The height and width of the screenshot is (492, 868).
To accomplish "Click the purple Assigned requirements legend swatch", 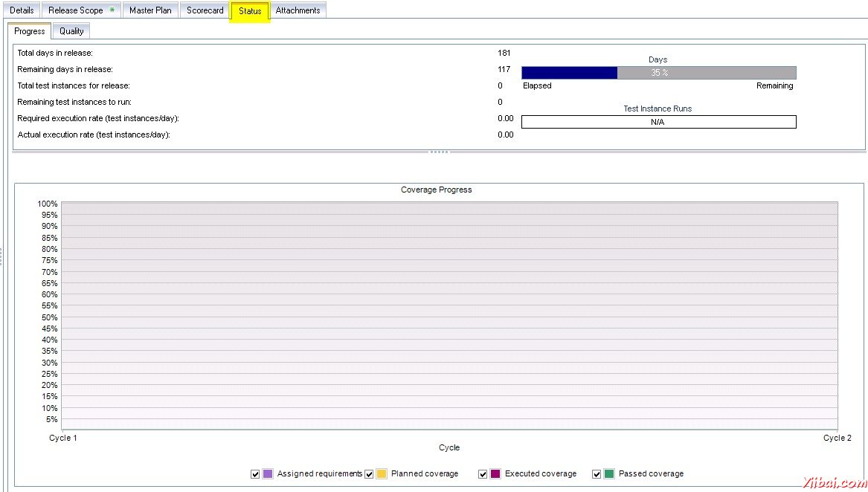I will 268,474.
